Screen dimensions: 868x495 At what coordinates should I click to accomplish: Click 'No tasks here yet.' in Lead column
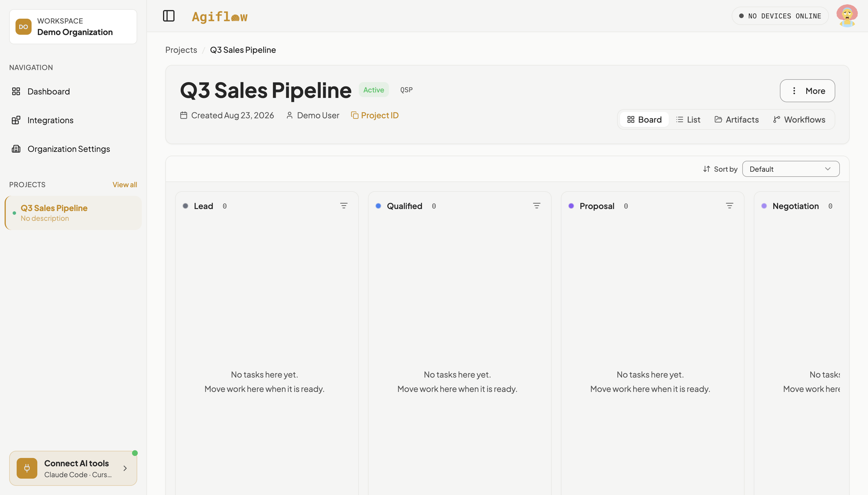click(264, 375)
